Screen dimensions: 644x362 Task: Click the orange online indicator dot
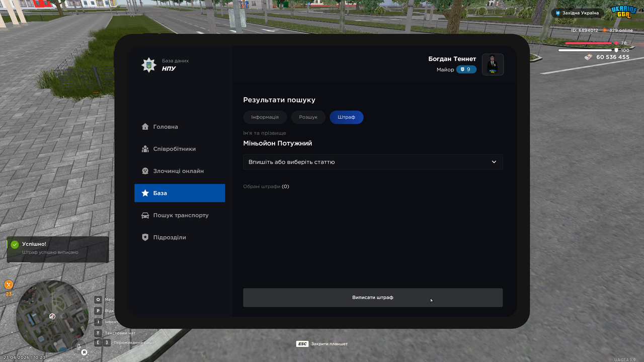605,30
